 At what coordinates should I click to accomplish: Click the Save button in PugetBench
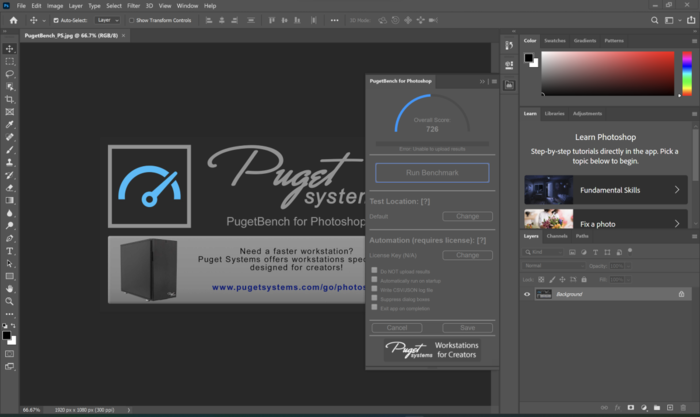tap(467, 328)
